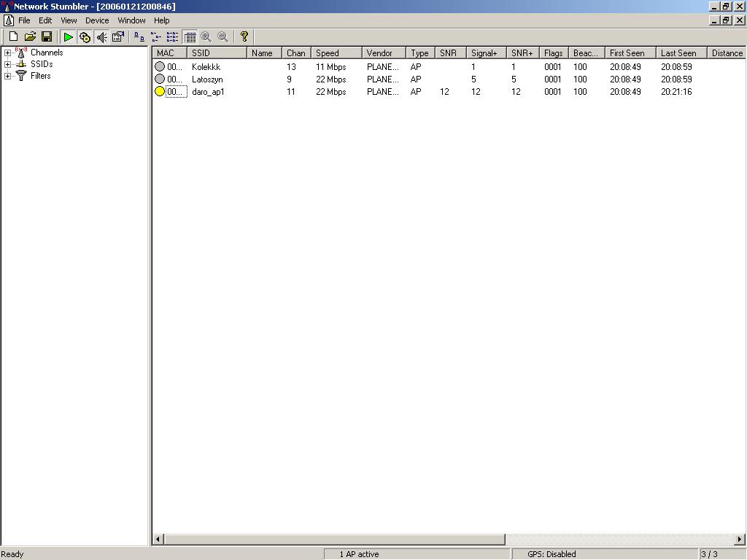The image size is (747, 560).
Task: Expand the Channels tree node
Action: click(x=7, y=52)
